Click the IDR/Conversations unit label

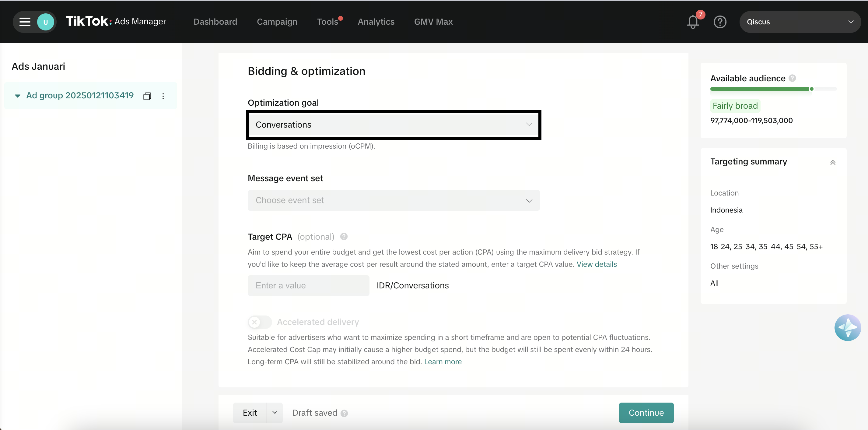pyautogui.click(x=412, y=286)
